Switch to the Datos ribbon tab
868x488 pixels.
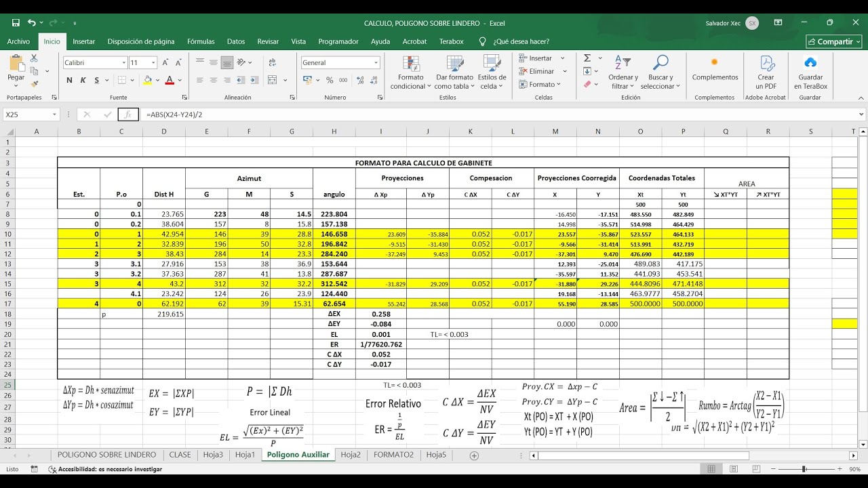click(236, 41)
